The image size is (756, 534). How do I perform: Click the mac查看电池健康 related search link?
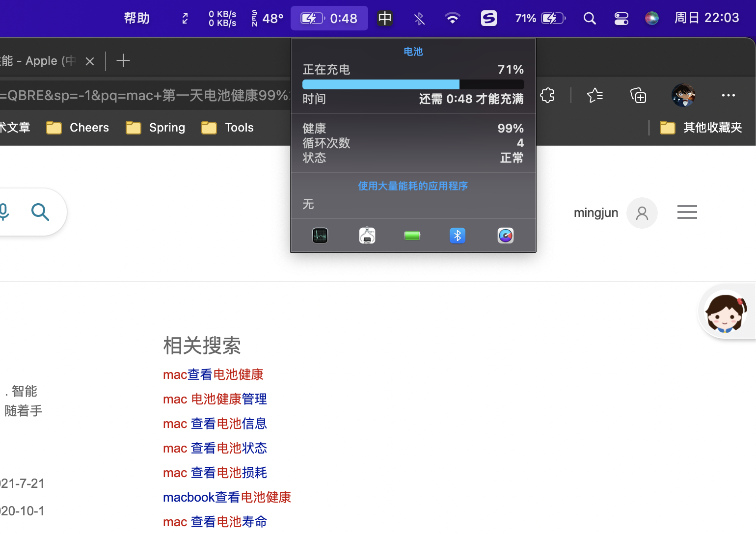pos(213,374)
